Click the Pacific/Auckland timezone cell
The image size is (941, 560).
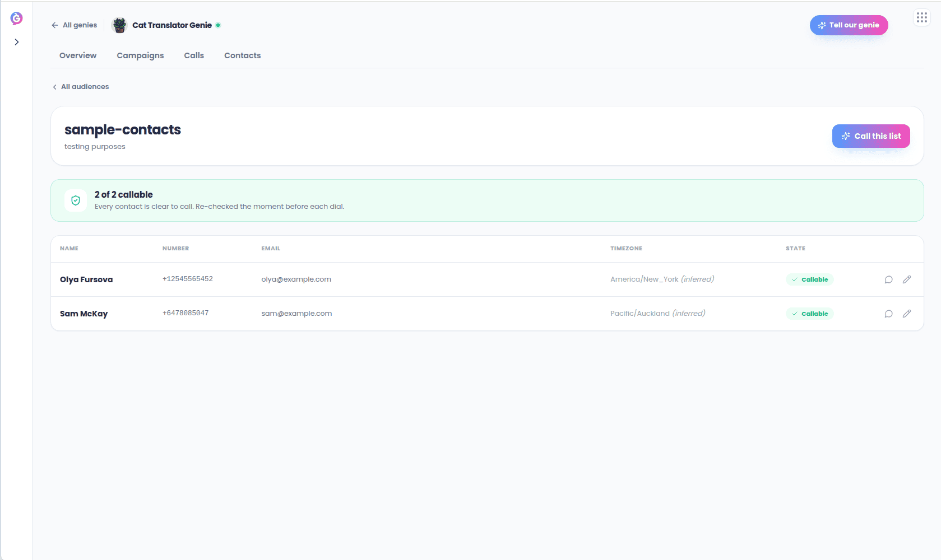657,314
